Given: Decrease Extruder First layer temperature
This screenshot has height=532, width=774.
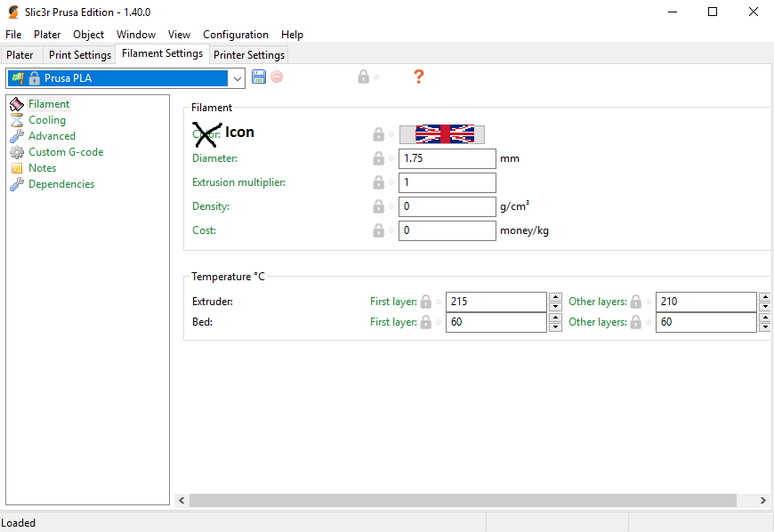Looking at the screenshot, I should point(555,306).
